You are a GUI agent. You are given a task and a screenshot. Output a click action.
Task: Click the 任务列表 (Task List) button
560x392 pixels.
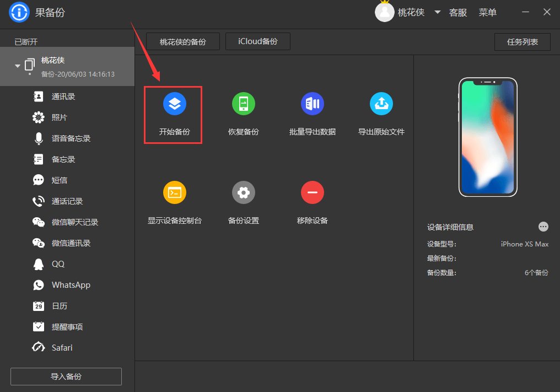(x=522, y=41)
